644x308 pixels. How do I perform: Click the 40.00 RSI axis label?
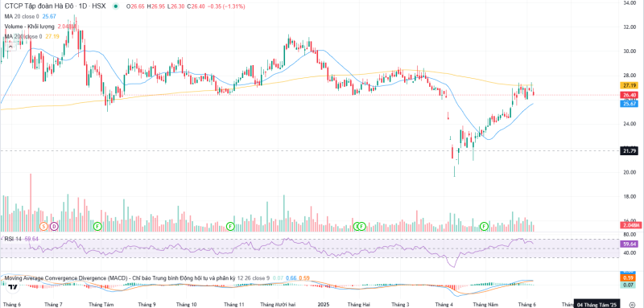(630, 253)
